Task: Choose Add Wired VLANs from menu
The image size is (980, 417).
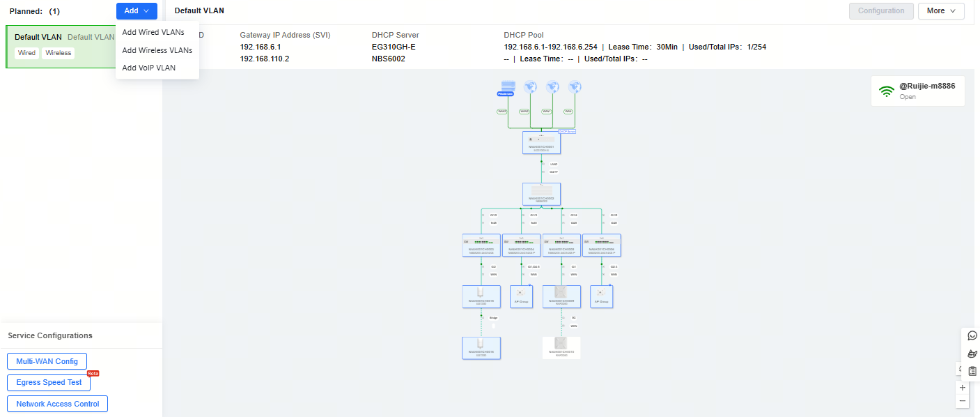Action: point(153,32)
